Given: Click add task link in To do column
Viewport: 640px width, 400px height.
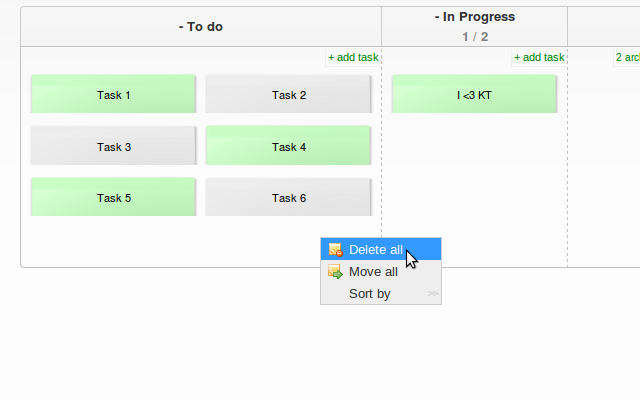Looking at the screenshot, I should (x=353, y=58).
